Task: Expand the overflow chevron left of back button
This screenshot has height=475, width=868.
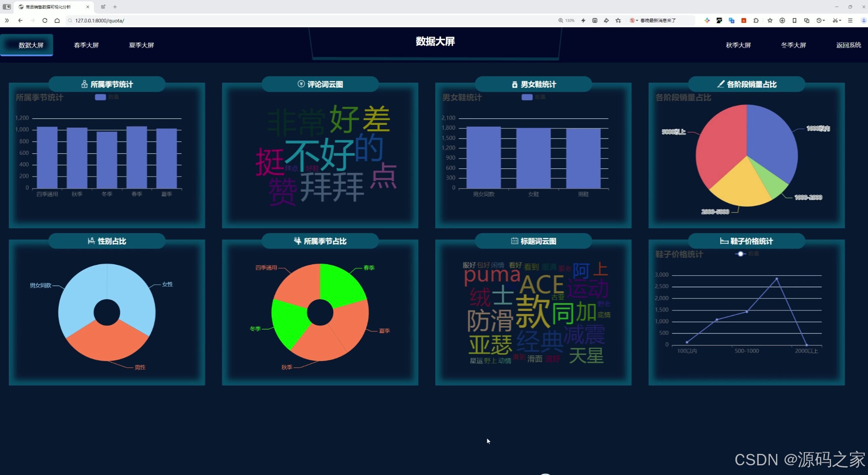Action: (7, 20)
